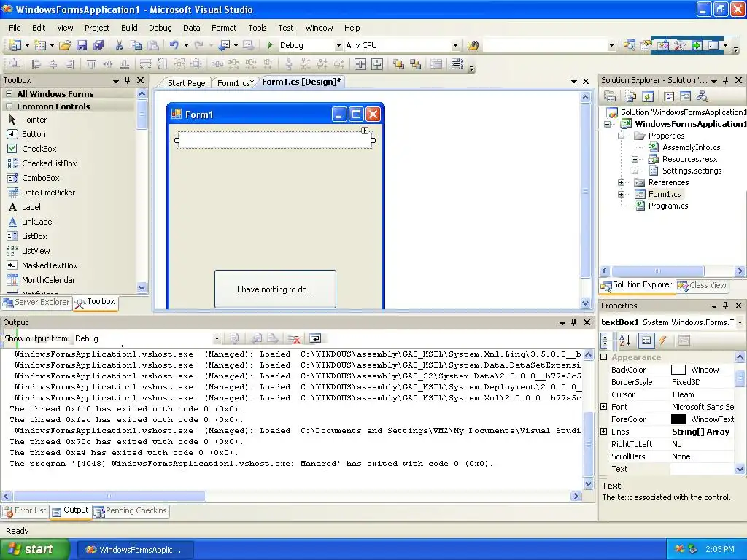Click the Undo arrow icon
Image resolution: width=747 pixels, height=560 pixels.
[174, 45]
